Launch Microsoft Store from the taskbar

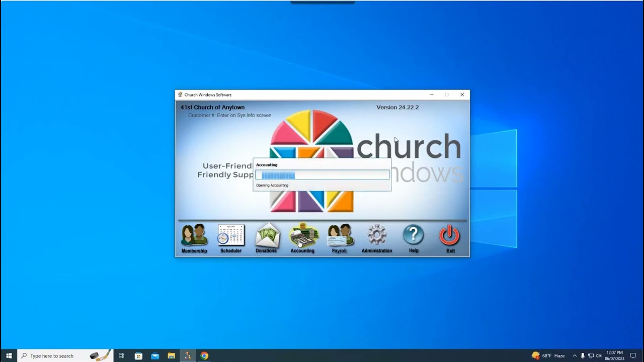138,356
